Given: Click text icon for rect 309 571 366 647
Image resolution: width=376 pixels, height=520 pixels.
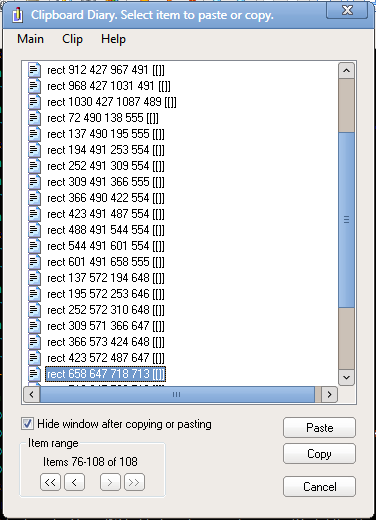Looking at the screenshot, I should click(34, 326).
